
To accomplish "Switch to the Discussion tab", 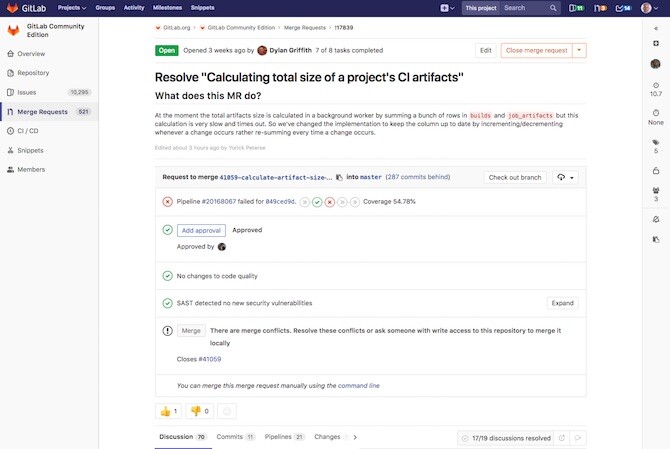I will pyautogui.click(x=183, y=437).
